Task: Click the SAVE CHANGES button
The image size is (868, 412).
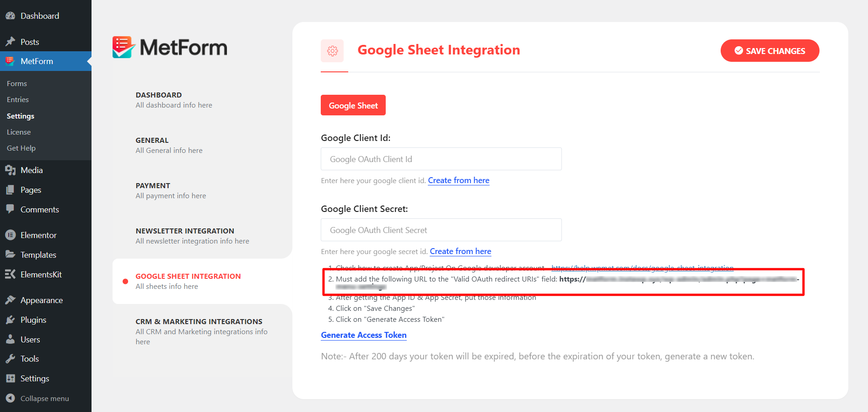Action: pyautogui.click(x=770, y=51)
